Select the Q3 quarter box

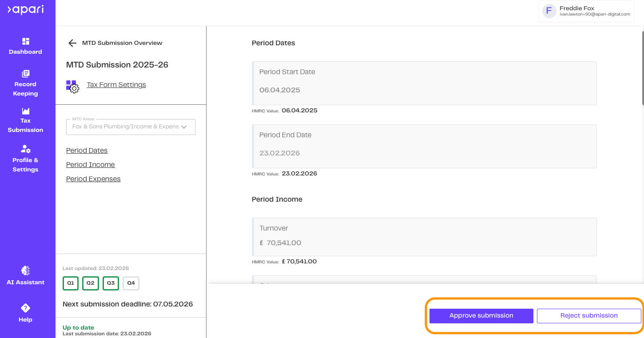[x=111, y=283]
